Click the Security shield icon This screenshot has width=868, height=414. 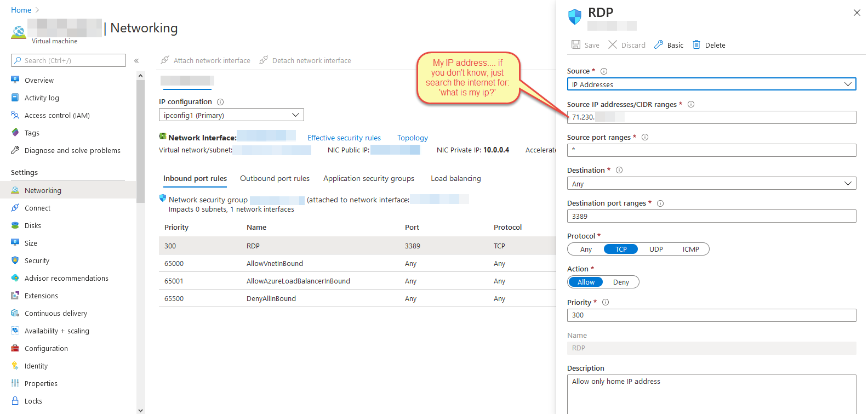(15, 260)
